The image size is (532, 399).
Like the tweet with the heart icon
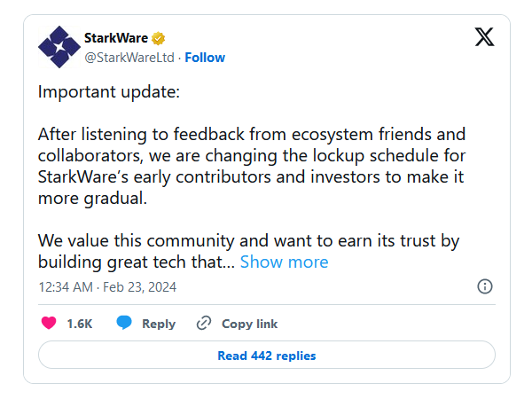coord(50,323)
